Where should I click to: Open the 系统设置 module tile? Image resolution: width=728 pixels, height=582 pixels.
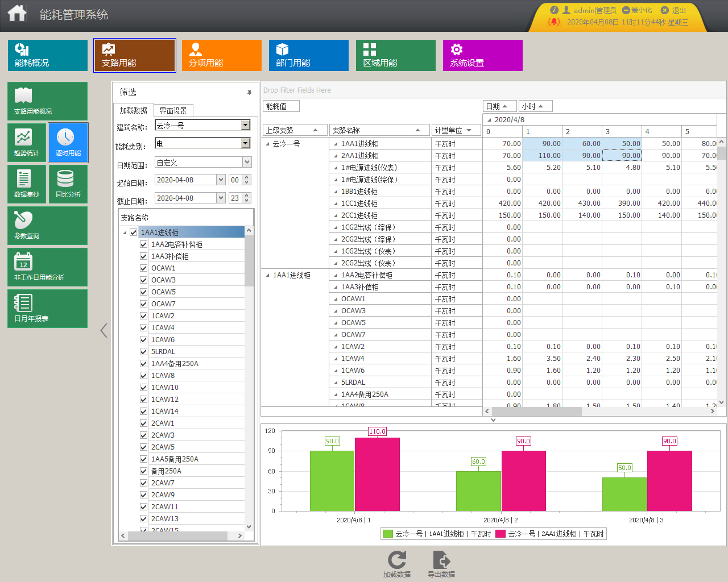tap(483, 55)
